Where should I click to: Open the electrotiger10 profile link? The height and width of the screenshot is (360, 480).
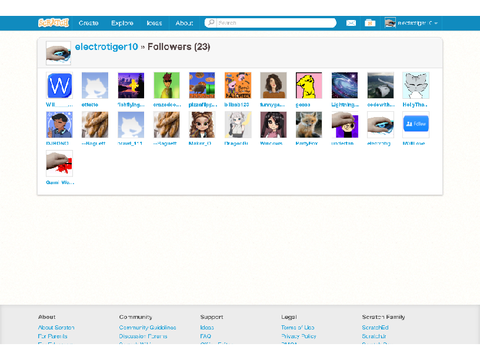[106, 47]
